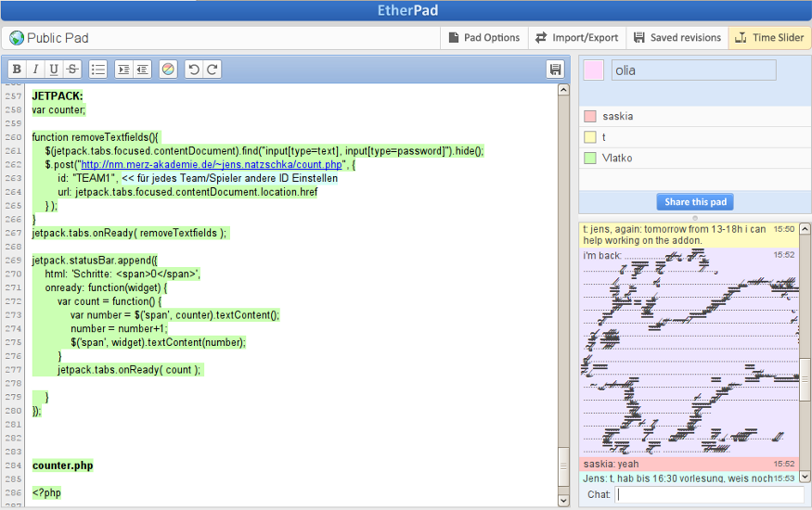Click the Share this pad button

coord(695,202)
